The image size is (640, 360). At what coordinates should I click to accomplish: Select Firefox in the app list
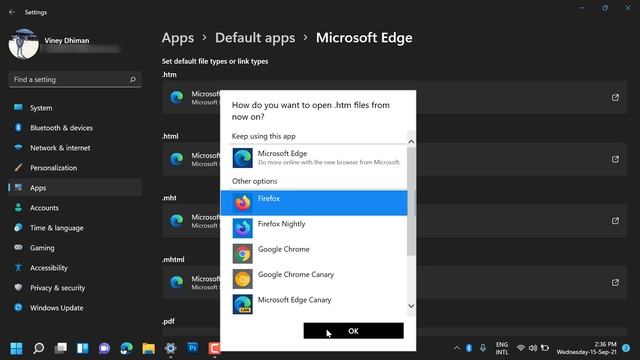[x=314, y=202]
